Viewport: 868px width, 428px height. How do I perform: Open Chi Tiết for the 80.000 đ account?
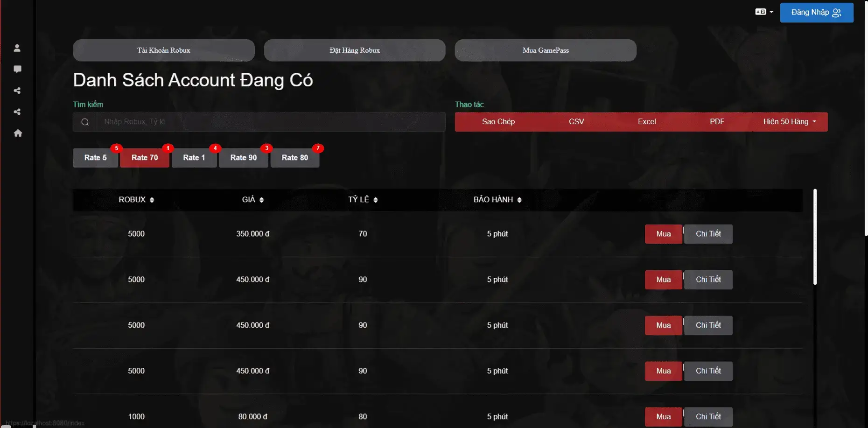(708, 417)
